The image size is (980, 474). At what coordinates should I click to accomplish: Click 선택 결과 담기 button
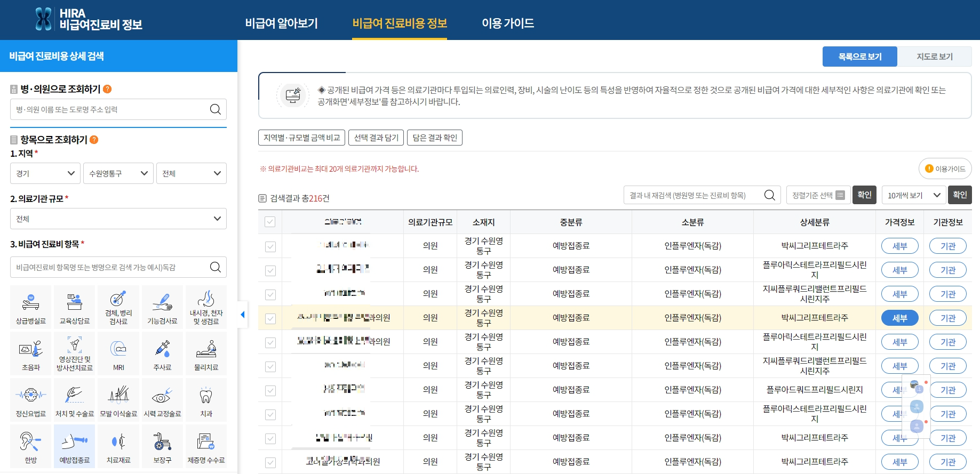(x=376, y=138)
